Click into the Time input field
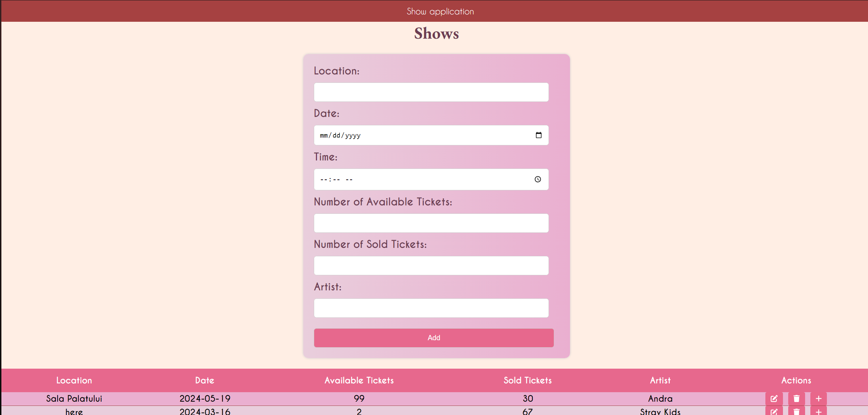Screen dimensions: 868x415 (422, 179)
